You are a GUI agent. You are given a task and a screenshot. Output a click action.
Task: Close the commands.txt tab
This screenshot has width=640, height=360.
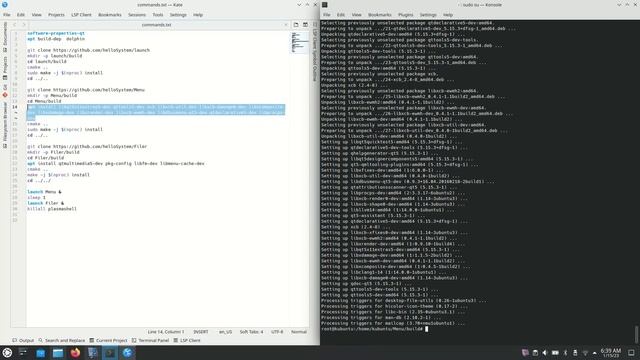[286, 25]
